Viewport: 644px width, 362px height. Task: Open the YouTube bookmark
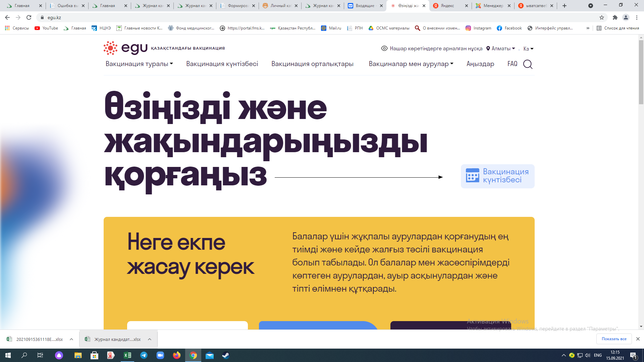(x=46, y=28)
